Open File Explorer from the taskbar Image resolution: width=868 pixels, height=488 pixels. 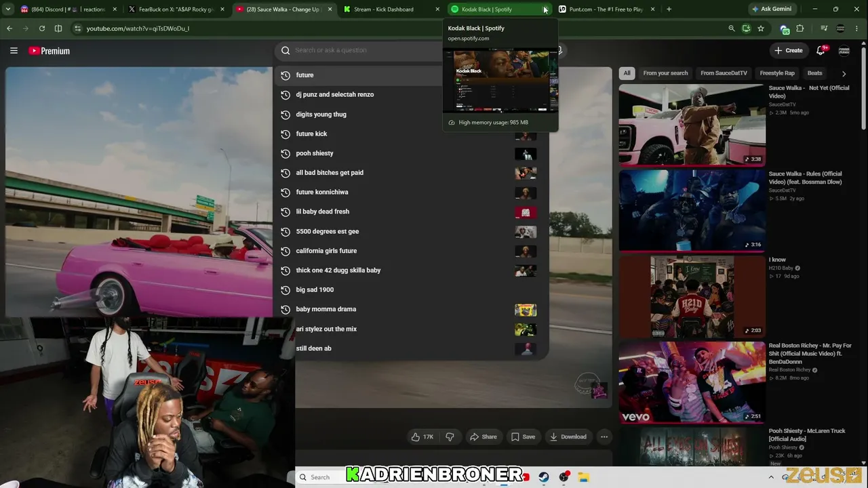pos(583,477)
